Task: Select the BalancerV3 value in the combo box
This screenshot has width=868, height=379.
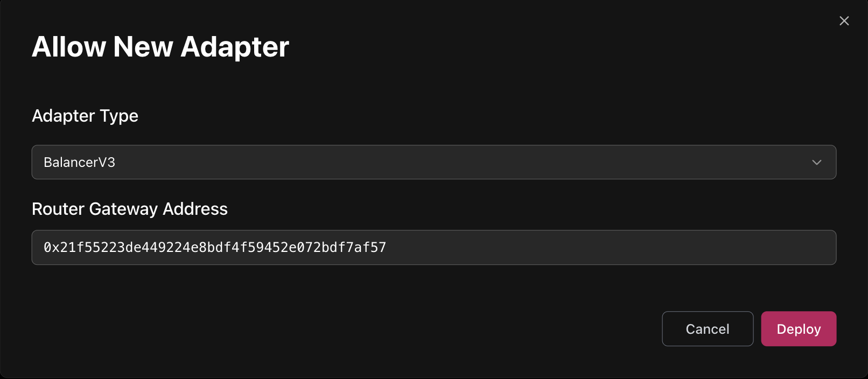Action: point(80,162)
